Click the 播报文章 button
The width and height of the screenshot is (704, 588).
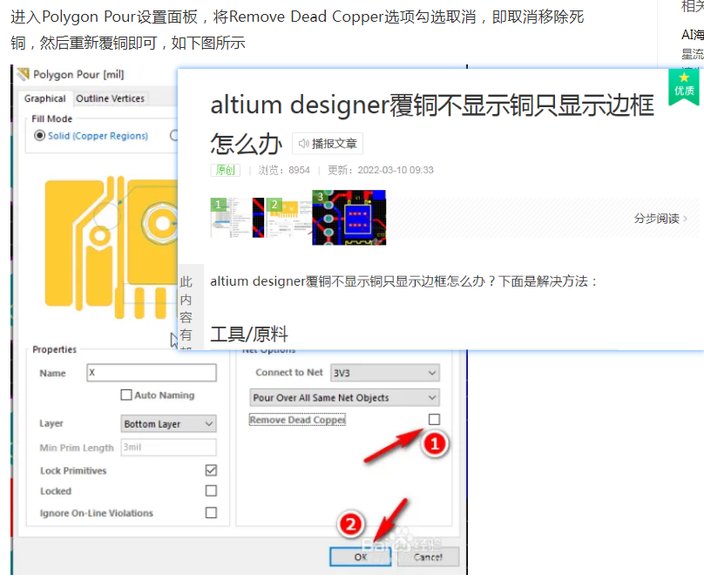(328, 144)
